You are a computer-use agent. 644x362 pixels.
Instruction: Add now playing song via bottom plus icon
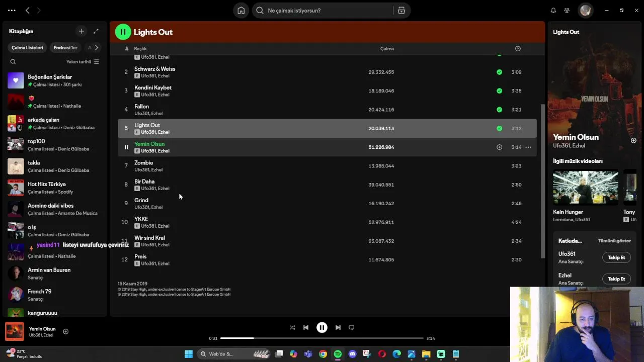coord(65,331)
